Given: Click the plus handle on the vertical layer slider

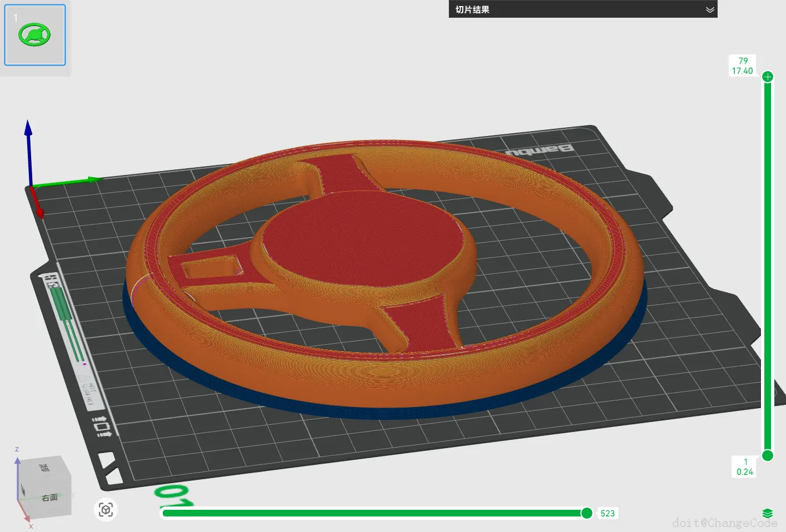Looking at the screenshot, I should click(768, 77).
